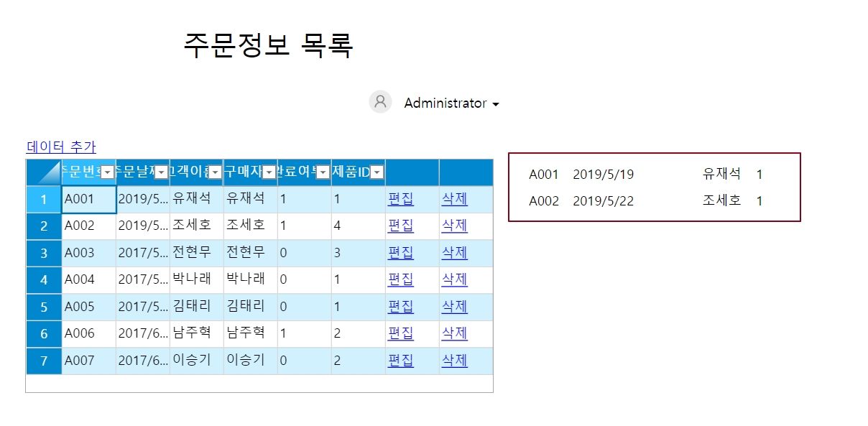Click 삭제 link in the A005 row
This screenshot has height=426, width=868.
point(454,307)
